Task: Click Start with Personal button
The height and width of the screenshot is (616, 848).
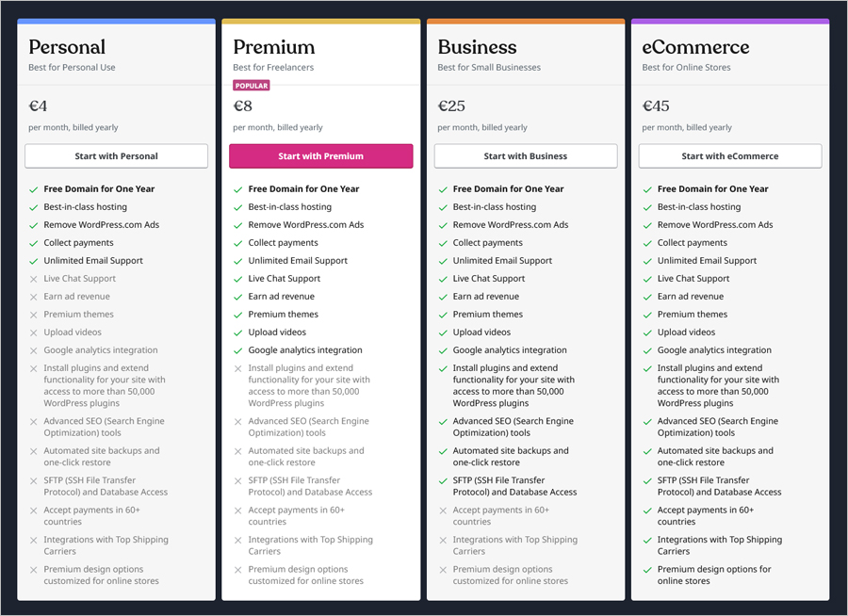Action: (116, 156)
